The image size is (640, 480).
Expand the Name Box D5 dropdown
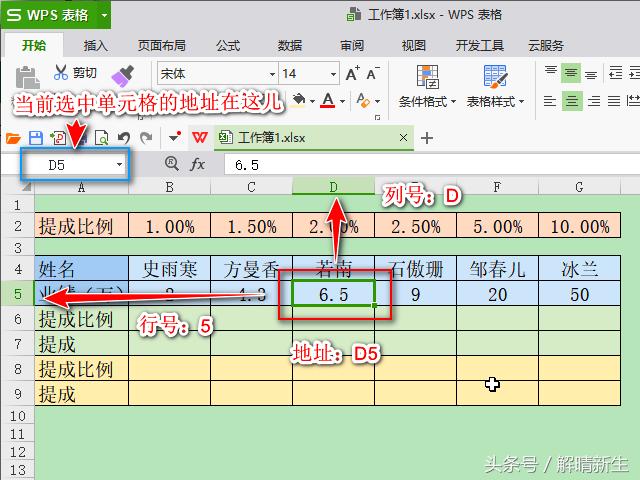point(119,164)
